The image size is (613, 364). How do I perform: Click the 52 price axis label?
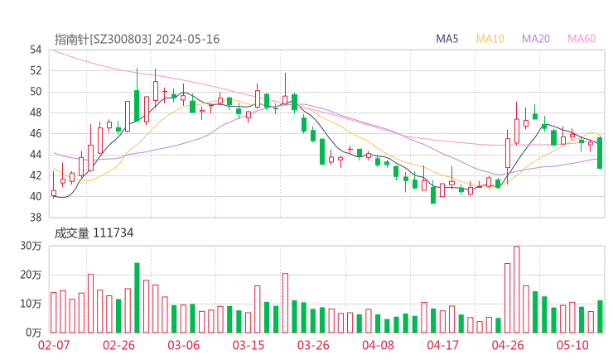(x=35, y=70)
